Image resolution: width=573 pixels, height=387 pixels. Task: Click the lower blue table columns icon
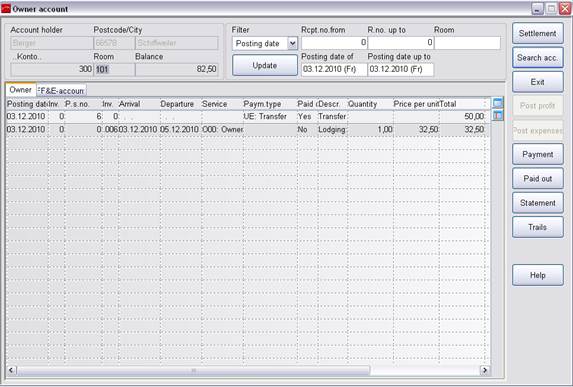point(497,116)
